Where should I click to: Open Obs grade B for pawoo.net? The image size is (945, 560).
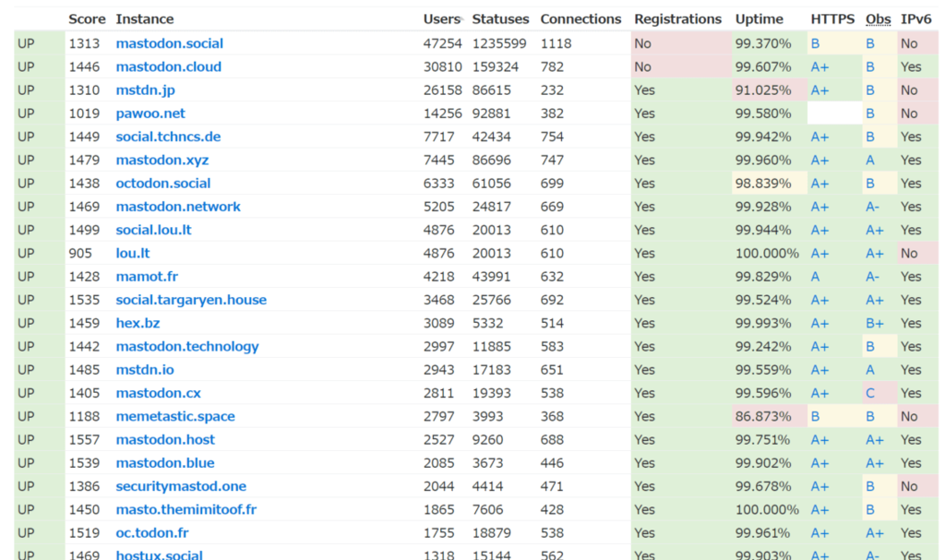869,113
